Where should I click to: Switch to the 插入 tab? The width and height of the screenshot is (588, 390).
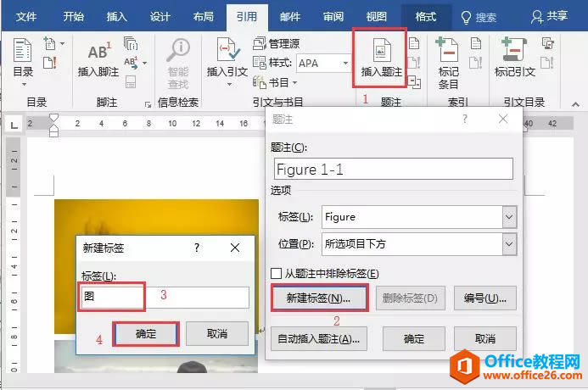tap(116, 16)
